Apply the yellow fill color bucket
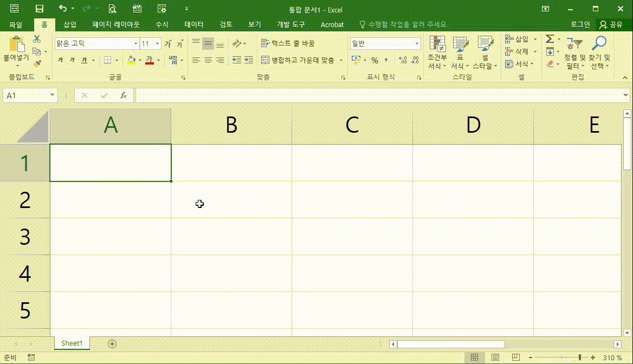Viewport: 633px width, 364px height. tap(131, 60)
